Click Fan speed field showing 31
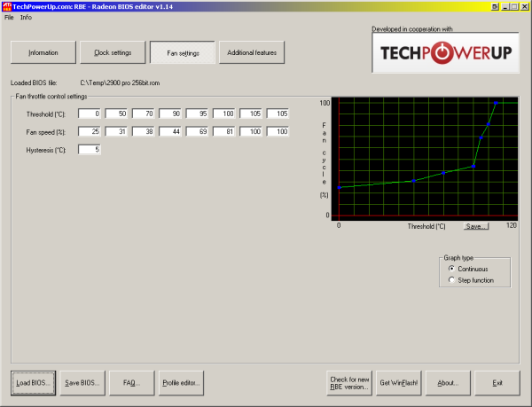This screenshot has height=407, width=532. pos(116,131)
